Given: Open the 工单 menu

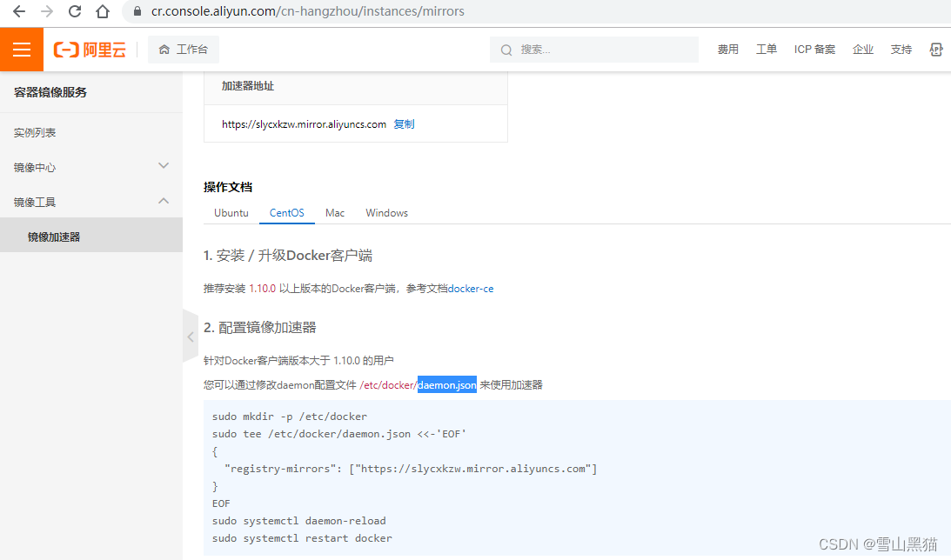Looking at the screenshot, I should pyautogui.click(x=766, y=49).
